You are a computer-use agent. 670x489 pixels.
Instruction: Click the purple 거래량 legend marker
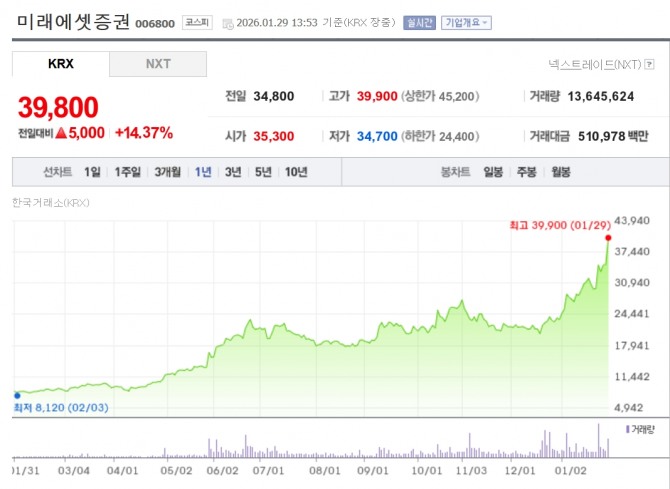pyautogui.click(x=627, y=428)
